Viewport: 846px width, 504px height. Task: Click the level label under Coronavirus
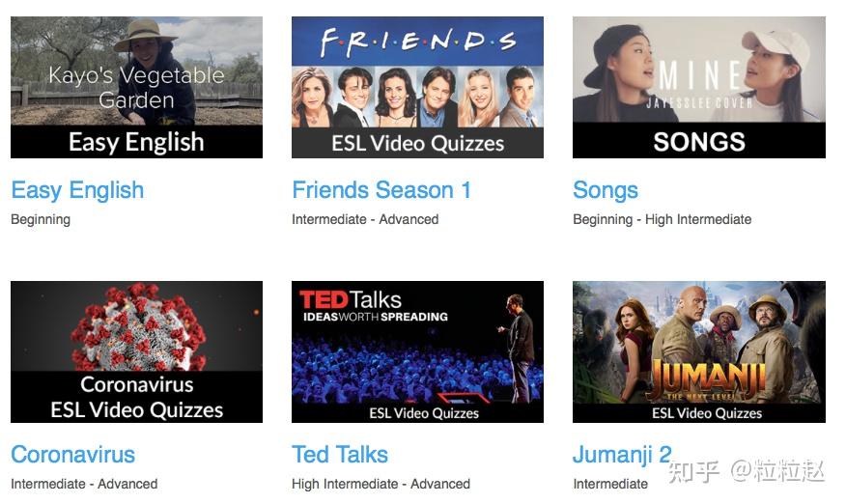(84, 484)
